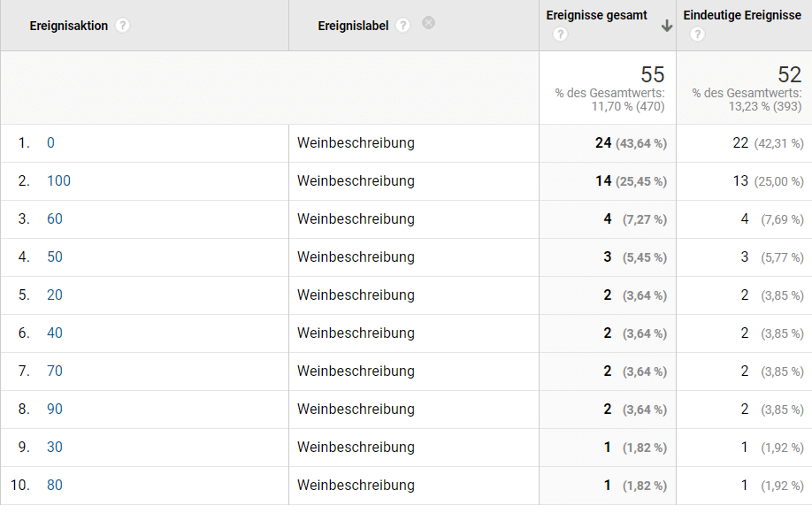Click the Ereignislabel column header

coord(353,26)
